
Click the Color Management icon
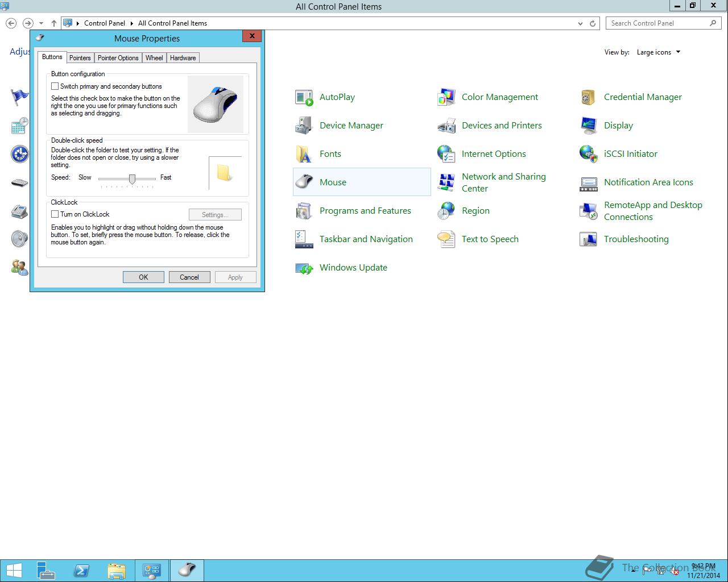point(446,97)
